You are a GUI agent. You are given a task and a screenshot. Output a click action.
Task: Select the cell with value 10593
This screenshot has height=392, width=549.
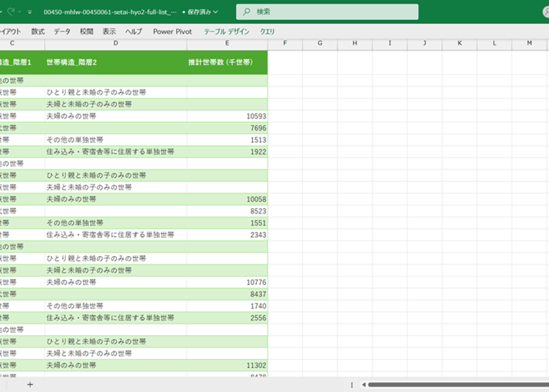227,116
